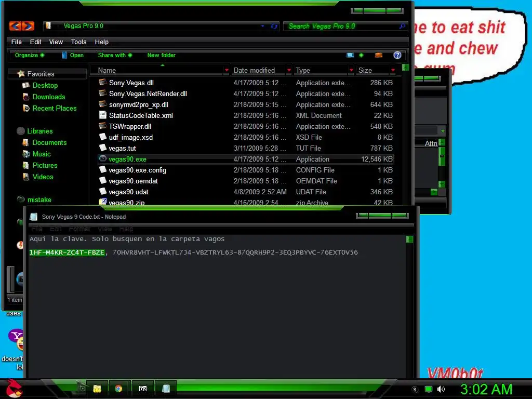Viewport: 532px width, 399px height.
Task: Select the sonymvd2pro_xp.dll file icon
Action: (x=103, y=104)
